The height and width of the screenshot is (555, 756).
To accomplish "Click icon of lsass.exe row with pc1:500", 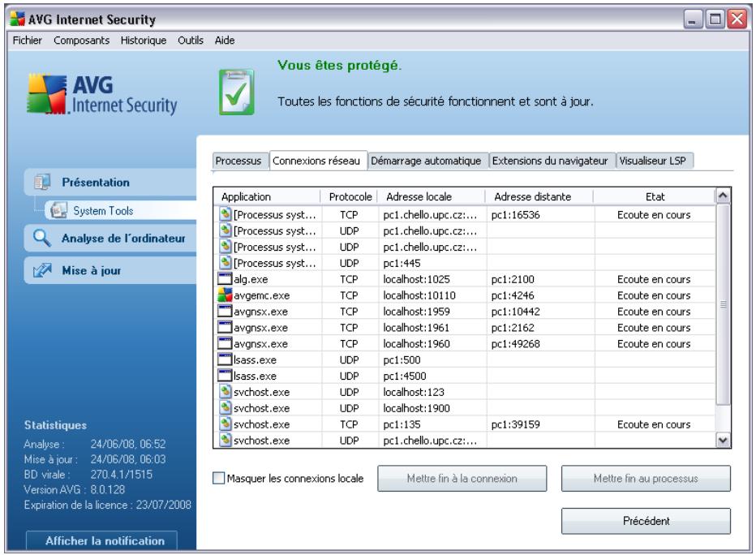I will coord(225,359).
